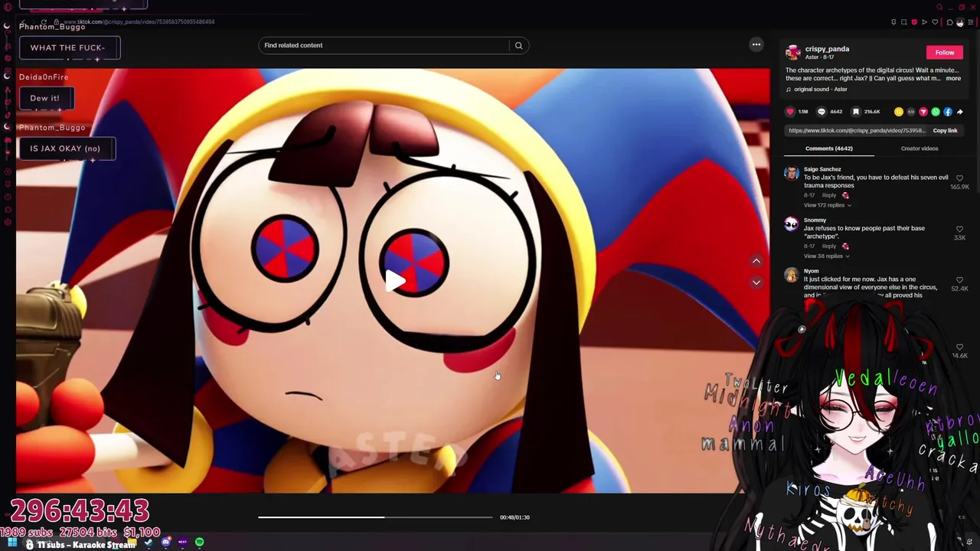Click the 00:48/01:30 time readout
This screenshot has width=980, height=551.
(x=514, y=517)
